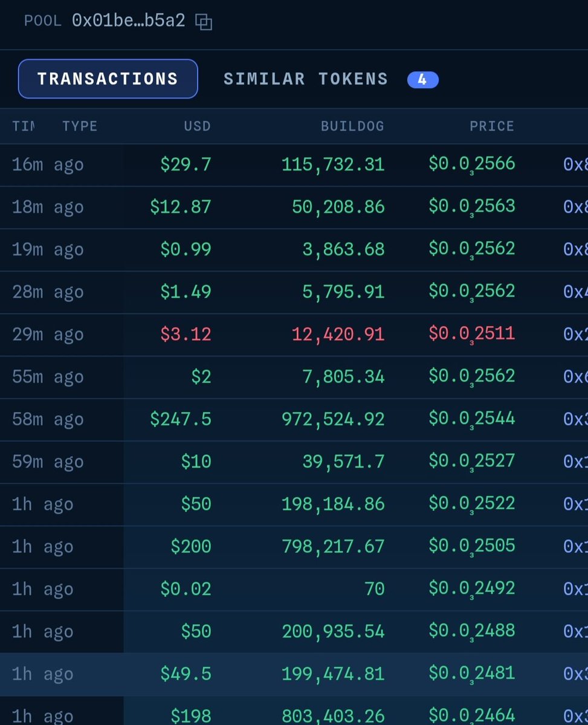Click the 70 BUILDOG amount

(x=375, y=589)
